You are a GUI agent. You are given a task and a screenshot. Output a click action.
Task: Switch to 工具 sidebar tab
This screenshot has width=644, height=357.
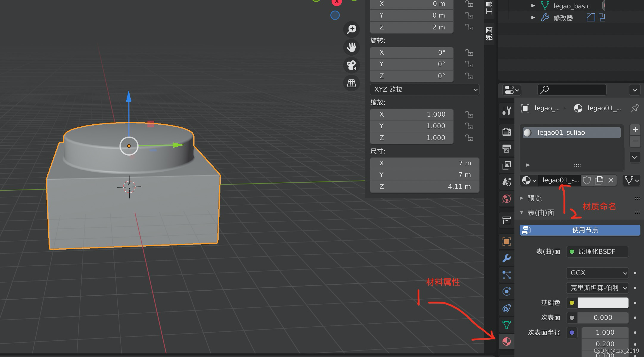pyautogui.click(x=489, y=7)
